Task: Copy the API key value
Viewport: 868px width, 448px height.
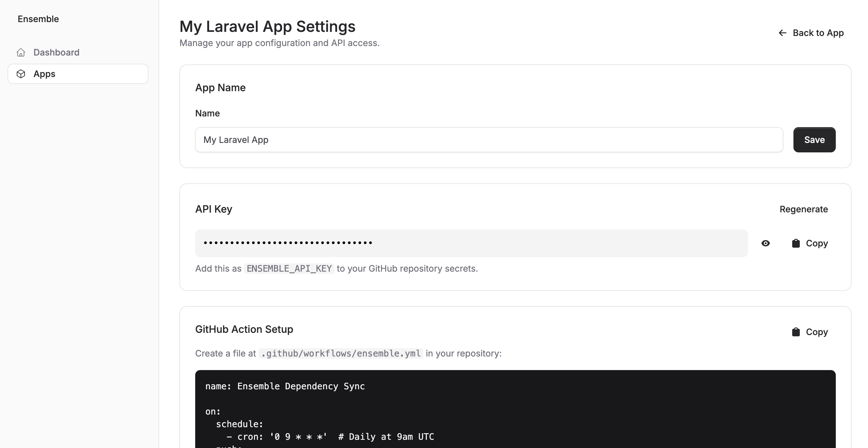Action: (817, 243)
